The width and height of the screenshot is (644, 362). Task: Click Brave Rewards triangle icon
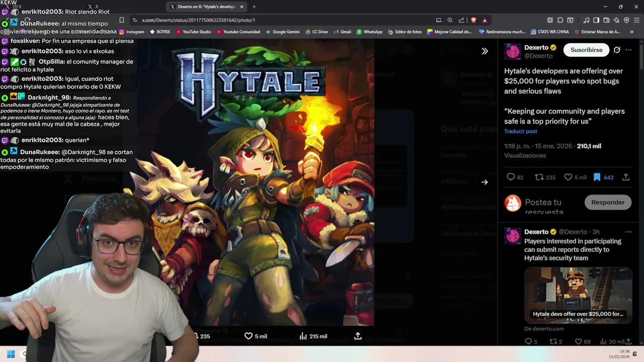485,20
